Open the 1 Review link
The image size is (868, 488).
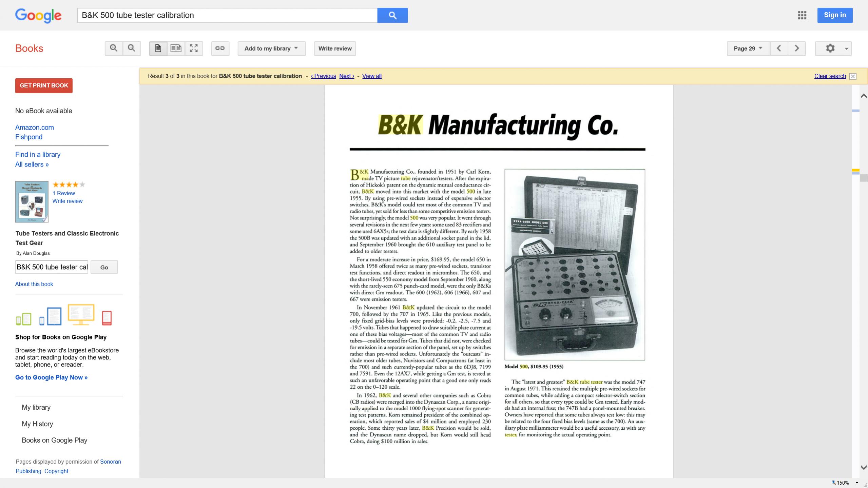[x=64, y=193]
